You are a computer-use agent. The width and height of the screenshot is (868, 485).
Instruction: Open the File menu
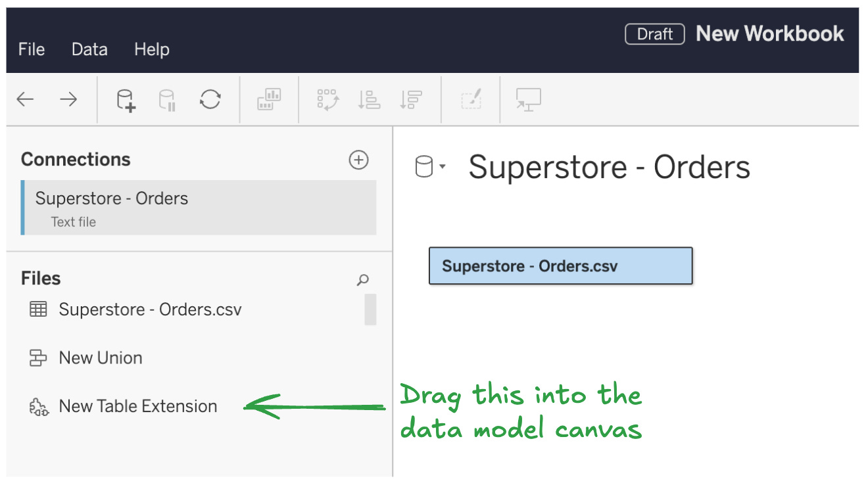31,49
